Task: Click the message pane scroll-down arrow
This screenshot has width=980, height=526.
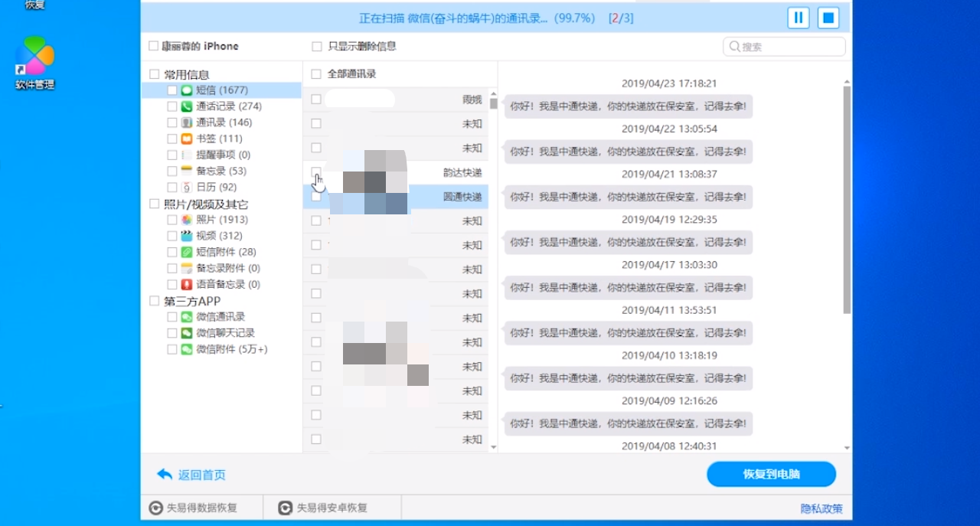Action: [x=847, y=447]
